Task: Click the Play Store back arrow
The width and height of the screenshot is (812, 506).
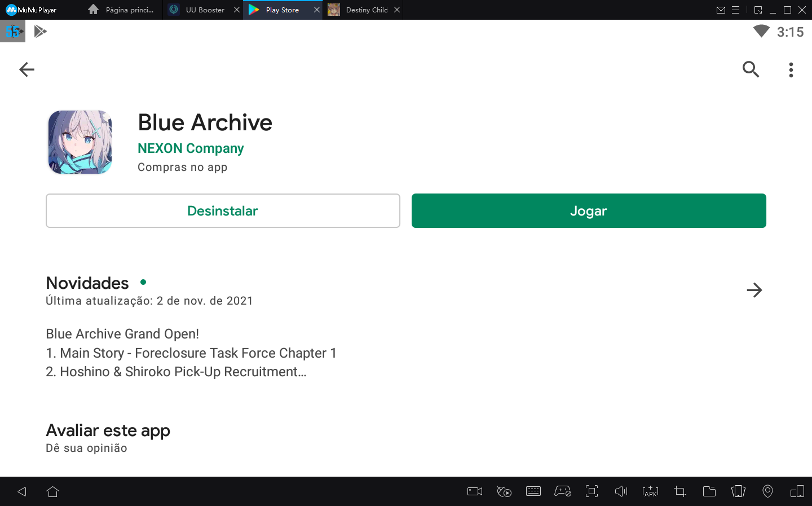Action: click(27, 69)
